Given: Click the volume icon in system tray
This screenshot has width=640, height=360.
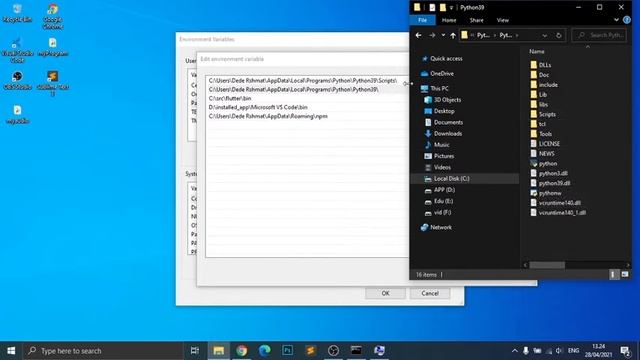Looking at the screenshot, I should tap(559, 351).
